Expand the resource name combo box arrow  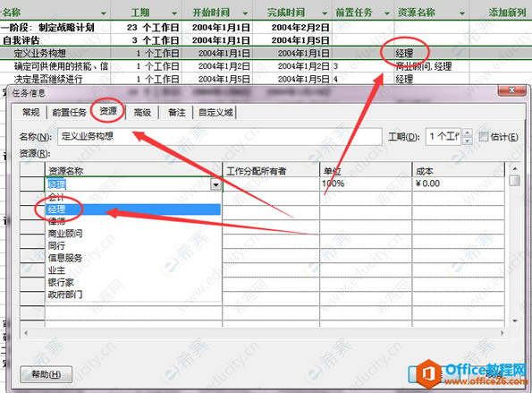point(215,184)
